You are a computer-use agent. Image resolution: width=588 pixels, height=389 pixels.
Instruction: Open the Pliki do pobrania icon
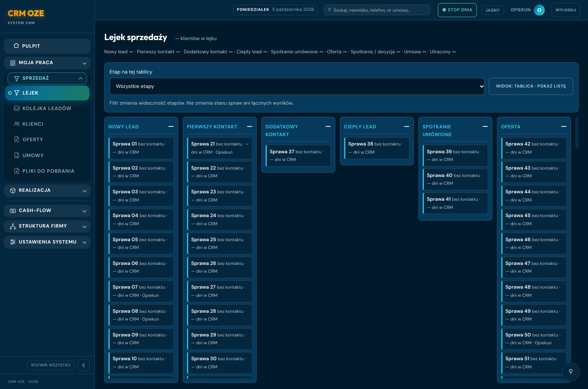click(17, 171)
